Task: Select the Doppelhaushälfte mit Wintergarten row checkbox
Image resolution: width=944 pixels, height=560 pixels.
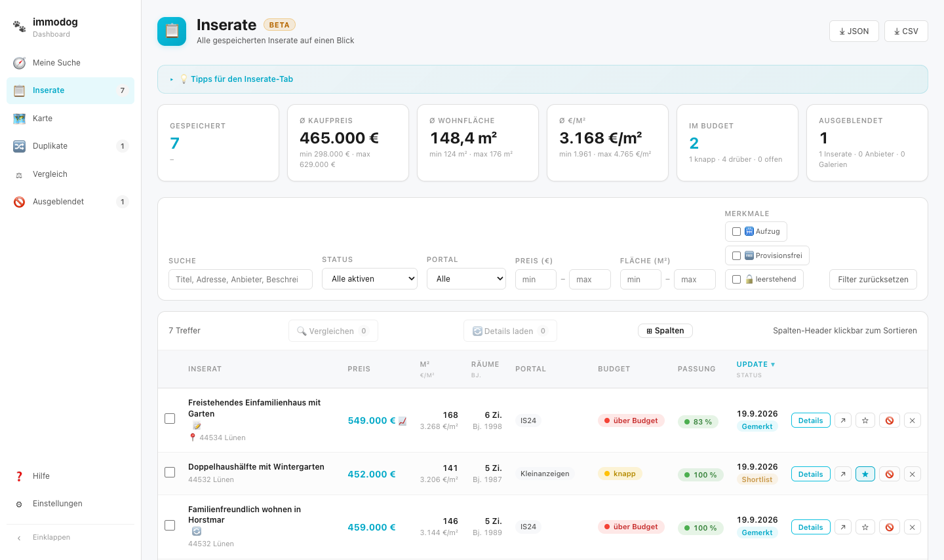Action: coord(170,472)
